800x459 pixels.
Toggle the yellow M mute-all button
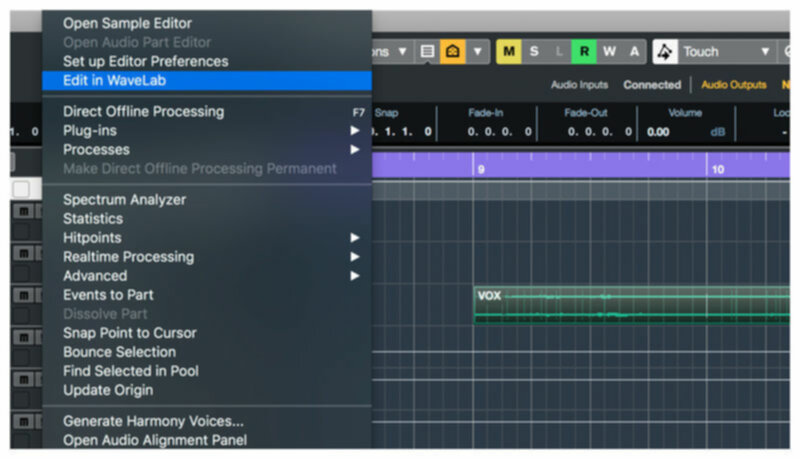pyautogui.click(x=508, y=51)
